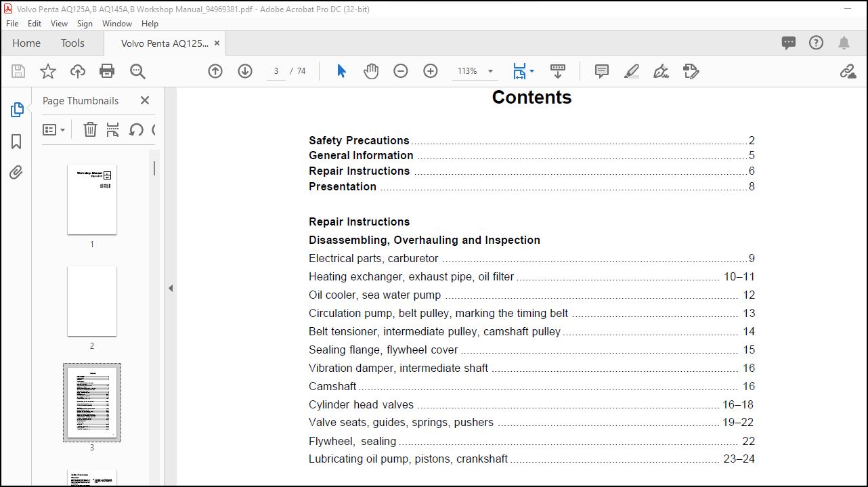
Task: Zoom in with the plus icon
Action: click(431, 71)
